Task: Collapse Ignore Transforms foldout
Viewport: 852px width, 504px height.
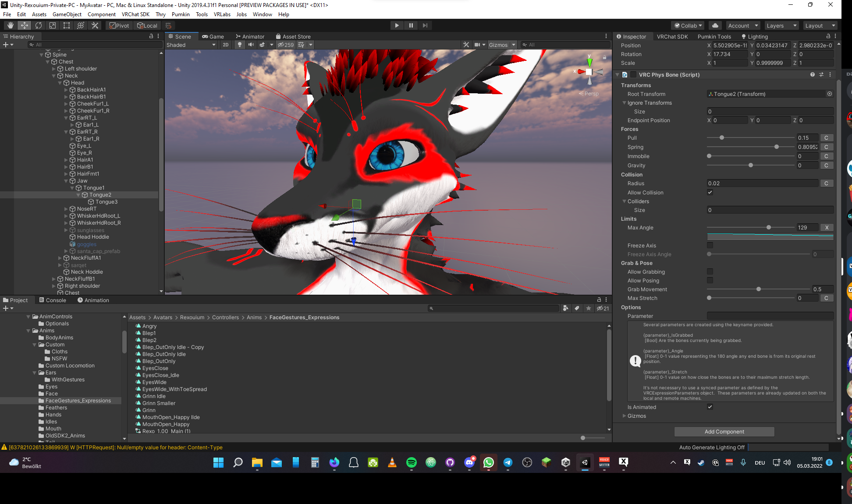Action: pos(624,103)
